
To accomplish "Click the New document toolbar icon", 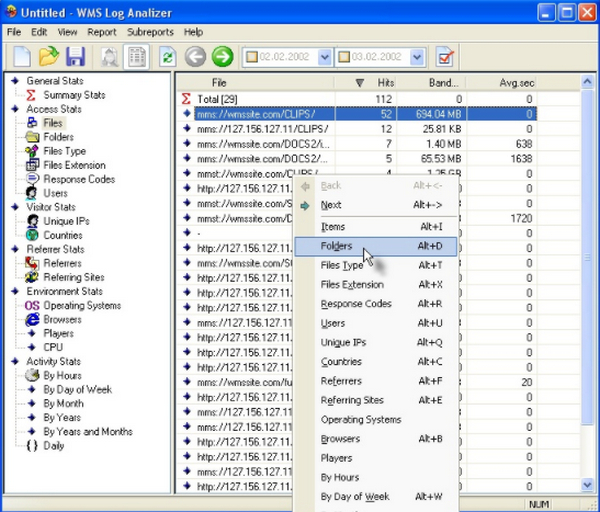I will (22, 57).
